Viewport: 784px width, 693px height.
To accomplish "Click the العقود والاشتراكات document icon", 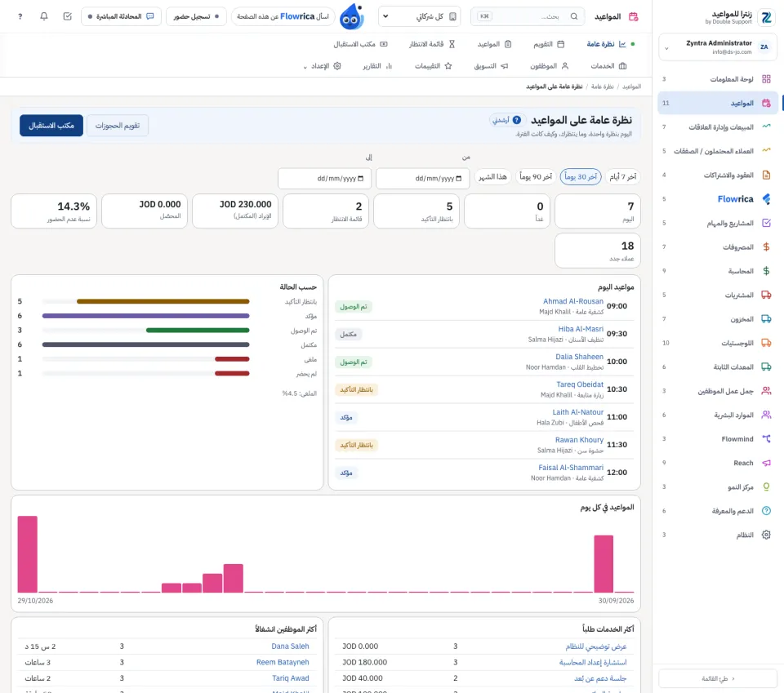I will coord(766,175).
